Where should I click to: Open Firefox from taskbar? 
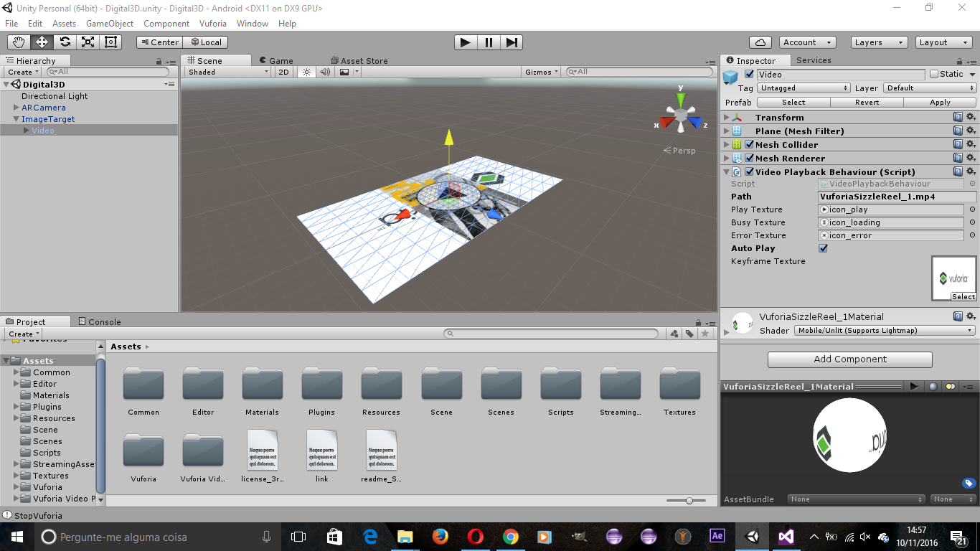pos(440,537)
